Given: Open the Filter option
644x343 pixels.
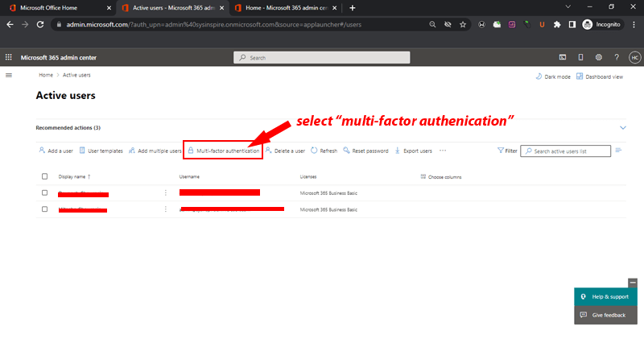Looking at the screenshot, I should click(x=507, y=151).
